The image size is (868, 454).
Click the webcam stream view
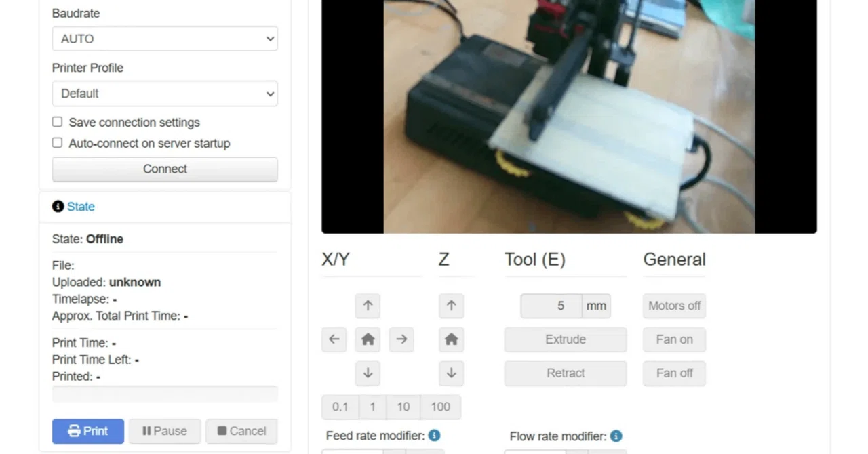click(569, 117)
